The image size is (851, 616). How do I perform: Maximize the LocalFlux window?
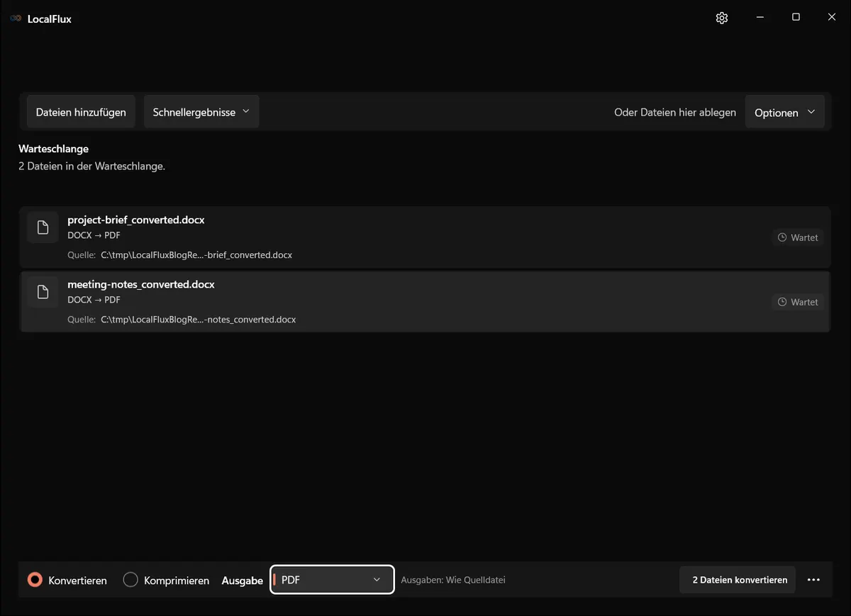(x=796, y=18)
